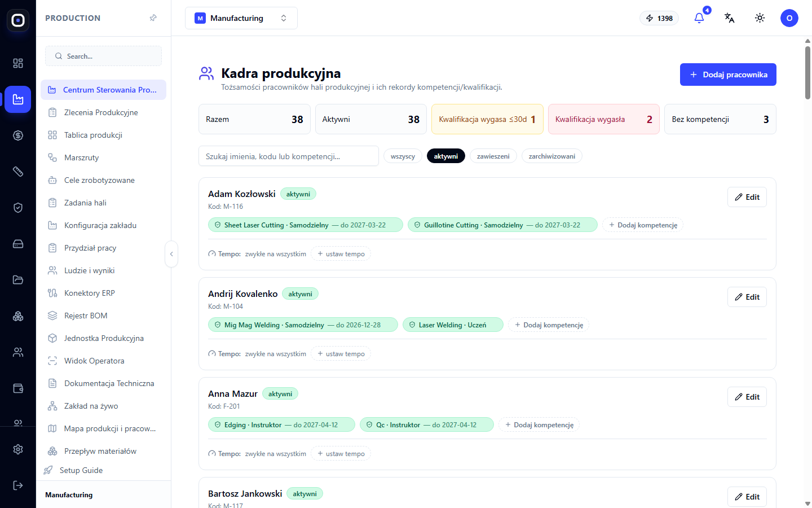Select the 'wszyscy' filter chip

pos(403,156)
